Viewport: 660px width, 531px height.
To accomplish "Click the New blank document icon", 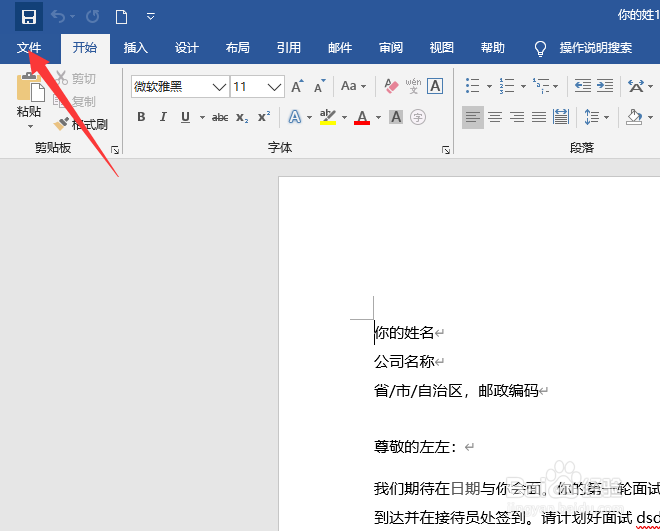I will 121,17.
